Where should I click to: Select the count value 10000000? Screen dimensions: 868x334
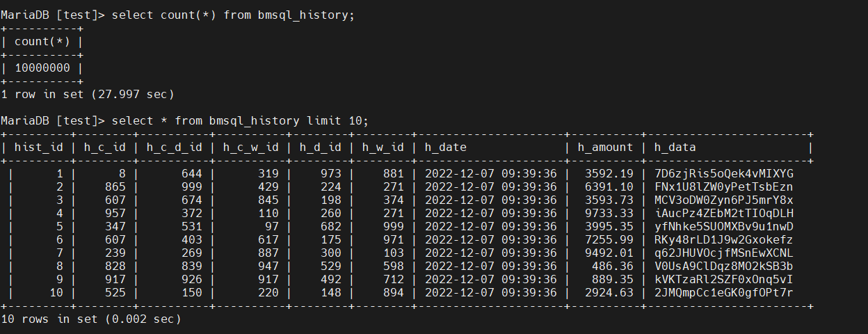click(42, 68)
